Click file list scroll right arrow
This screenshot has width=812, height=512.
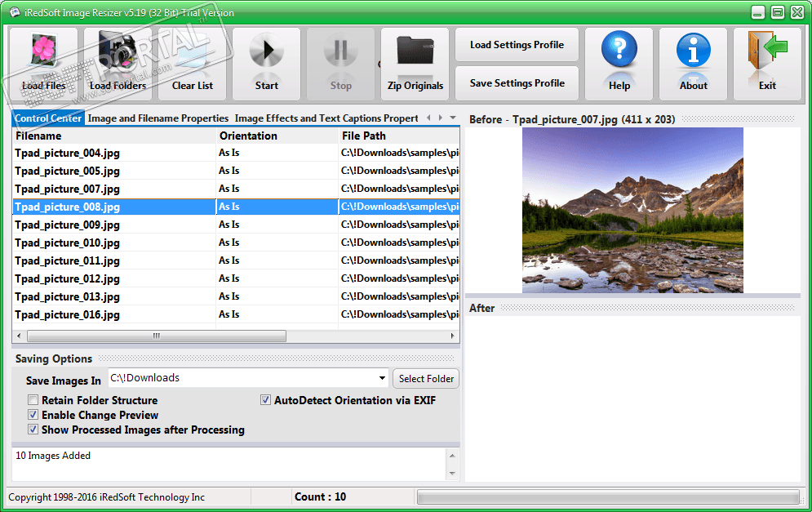(x=452, y=336)
